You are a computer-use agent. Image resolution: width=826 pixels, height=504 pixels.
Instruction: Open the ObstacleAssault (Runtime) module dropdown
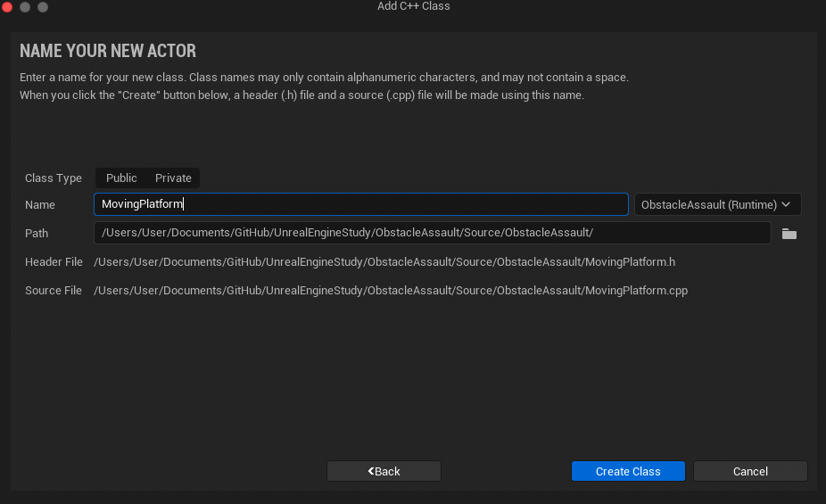coord(717,204)
